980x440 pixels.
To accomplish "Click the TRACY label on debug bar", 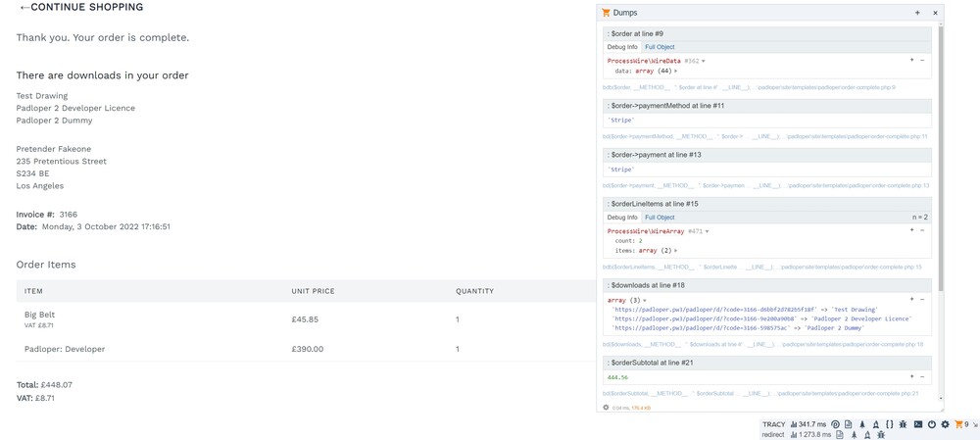I will tap(774, 424).
